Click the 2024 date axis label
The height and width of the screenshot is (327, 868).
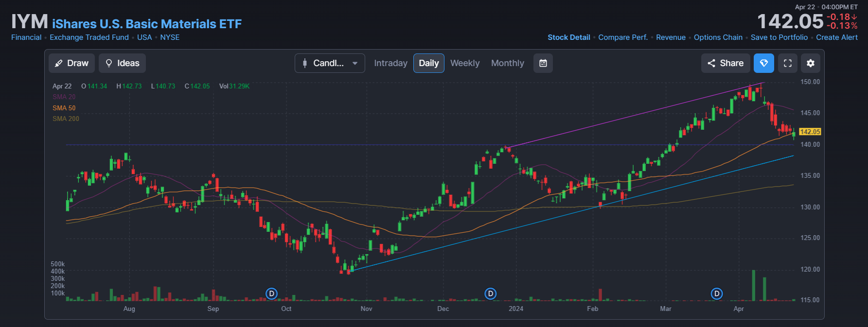516,309
